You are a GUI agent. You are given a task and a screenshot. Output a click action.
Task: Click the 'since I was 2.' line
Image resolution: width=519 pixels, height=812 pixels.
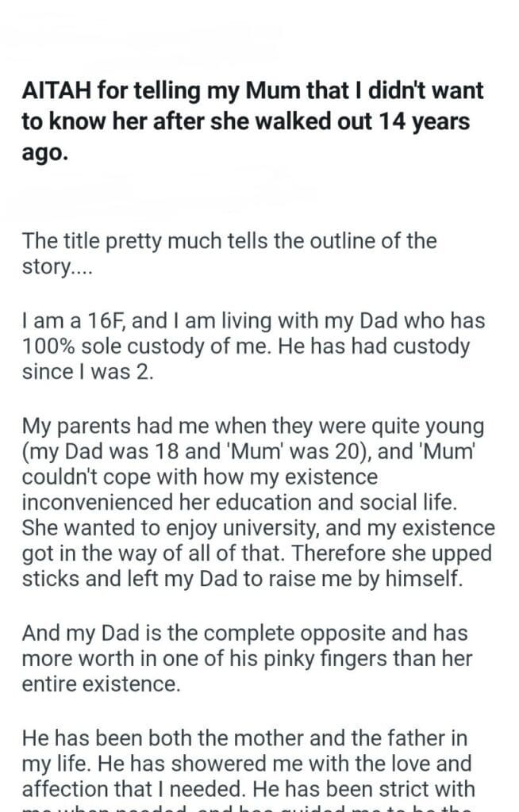(x=87, y=372)
